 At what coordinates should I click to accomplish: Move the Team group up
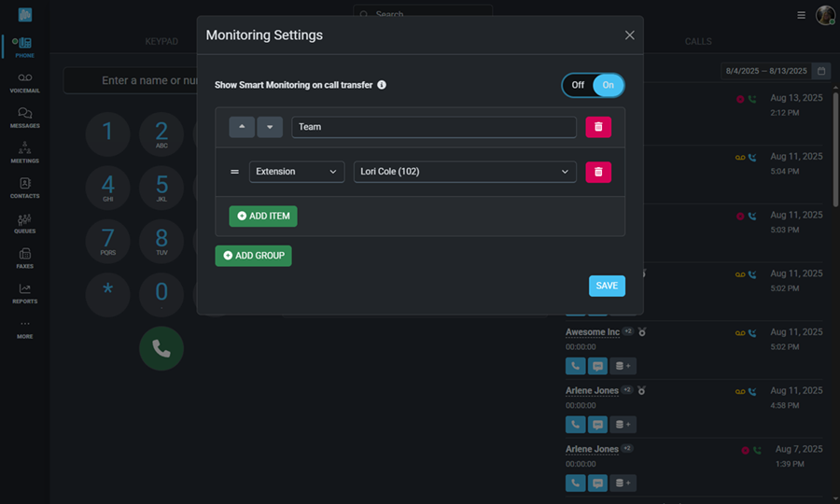tap(242, 127)
